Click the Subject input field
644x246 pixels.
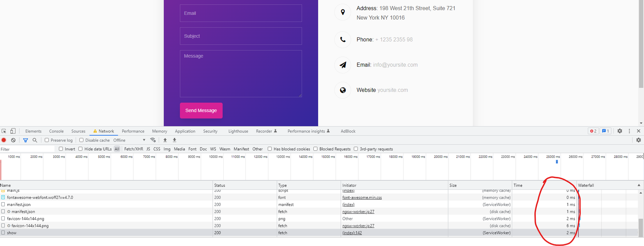pos(241,36)
